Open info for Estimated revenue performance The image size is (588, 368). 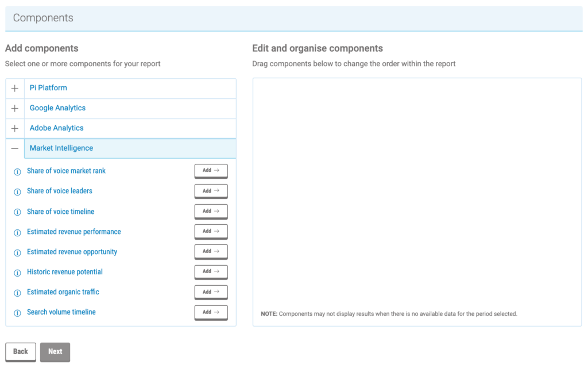[17, 232]
